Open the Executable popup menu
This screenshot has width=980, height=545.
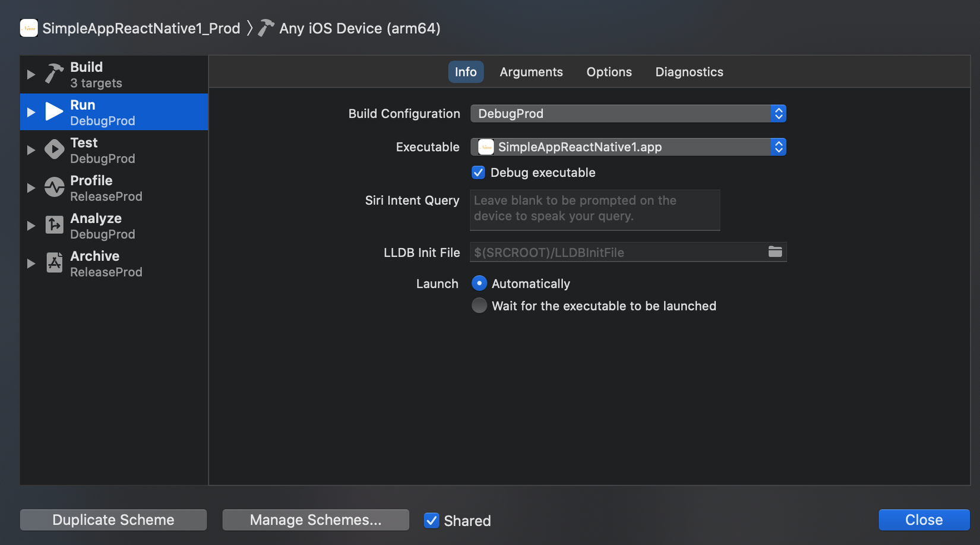click(x=628, y=147)
